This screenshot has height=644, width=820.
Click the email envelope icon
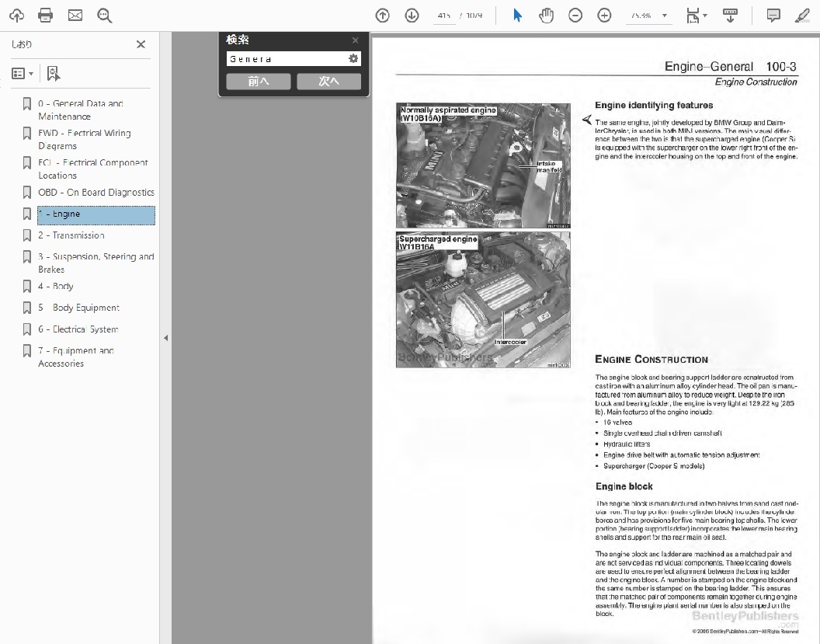pyautogui.click(x=75, y=16)
